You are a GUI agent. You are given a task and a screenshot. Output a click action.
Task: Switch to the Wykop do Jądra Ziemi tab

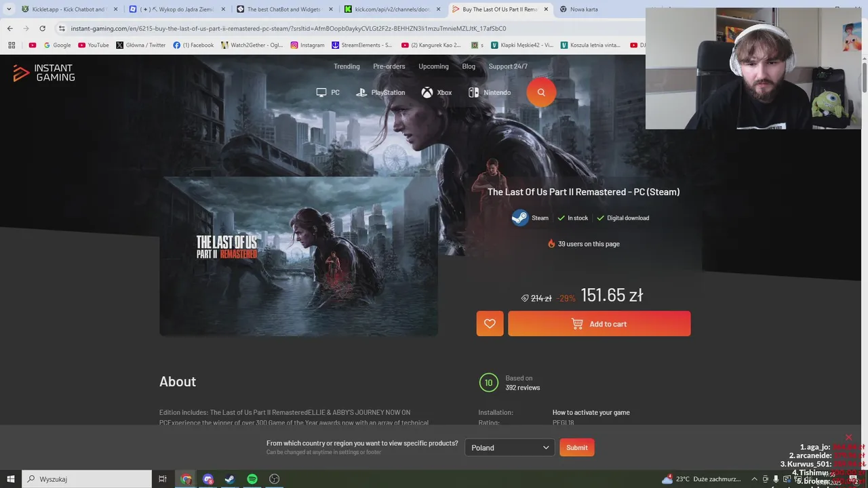click(x=176, y=9)
